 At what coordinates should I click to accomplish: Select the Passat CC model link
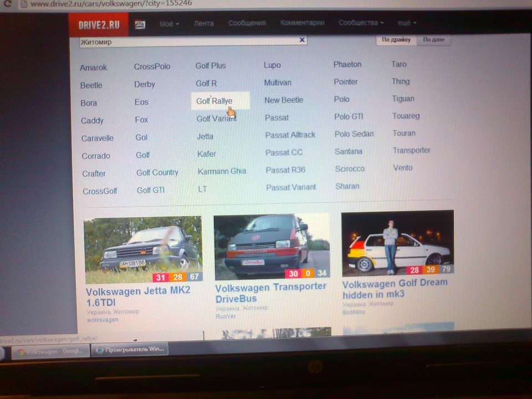click(284, 153)
